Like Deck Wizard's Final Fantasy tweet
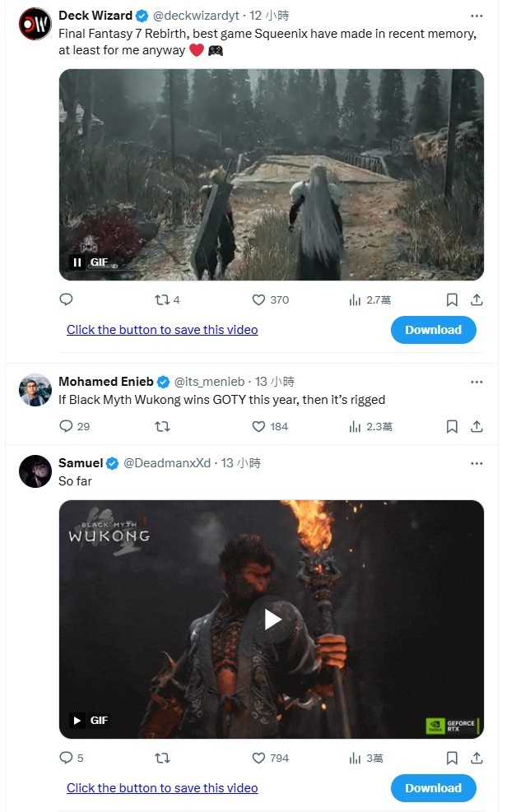 258,300
